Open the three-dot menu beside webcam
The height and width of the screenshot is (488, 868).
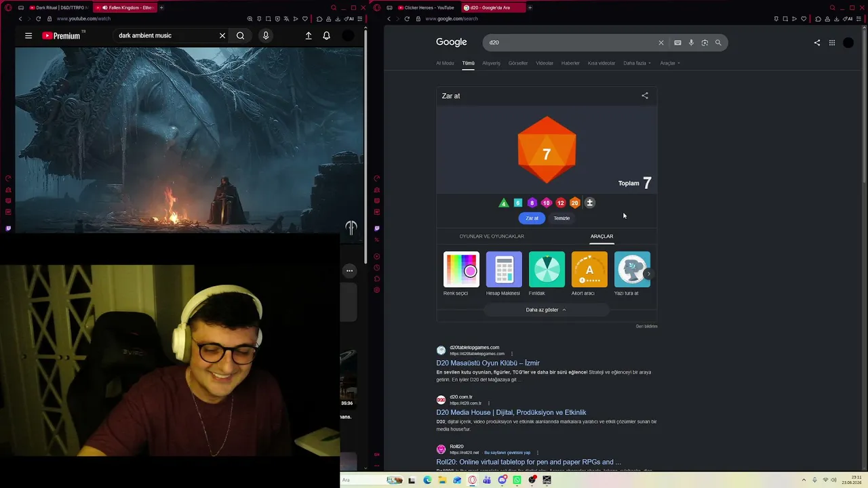click(x=349, y=270)
